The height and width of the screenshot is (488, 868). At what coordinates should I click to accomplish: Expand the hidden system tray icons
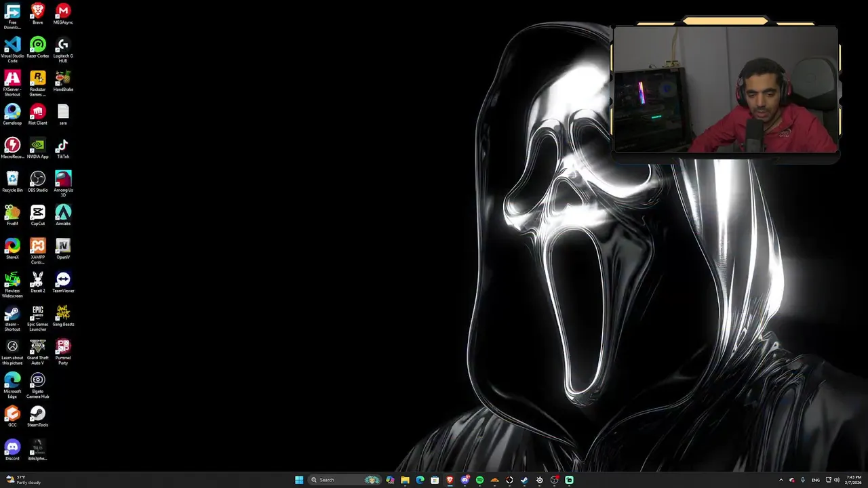point(781,480)
